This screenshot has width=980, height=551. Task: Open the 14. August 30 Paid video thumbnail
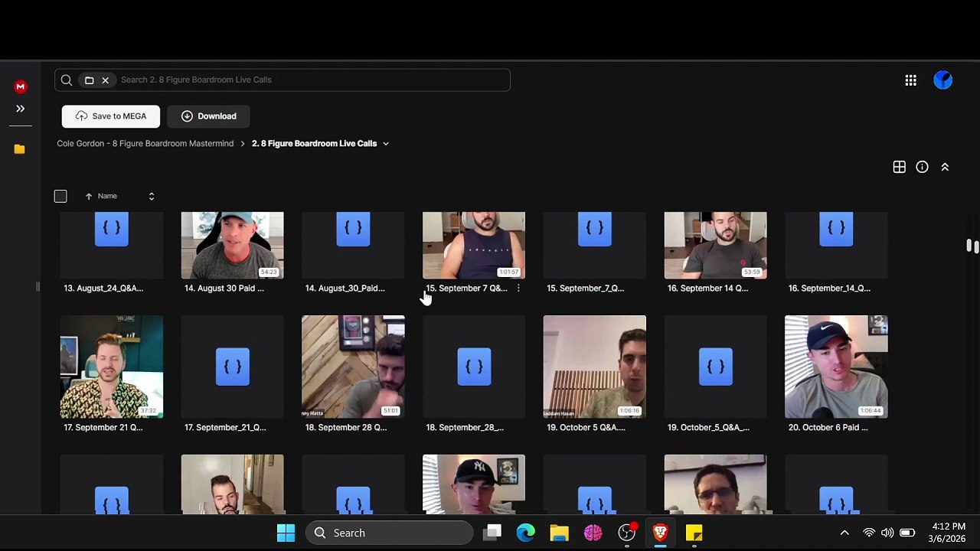tap(232, 245)
